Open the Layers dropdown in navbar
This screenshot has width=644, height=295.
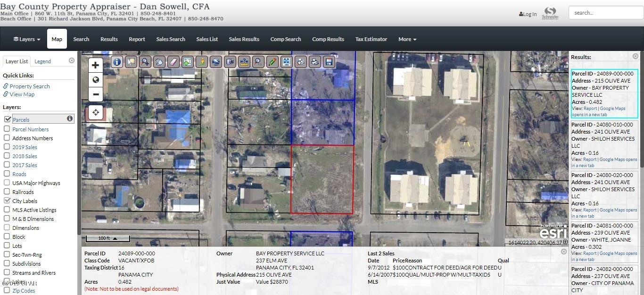tap(27, 39)
